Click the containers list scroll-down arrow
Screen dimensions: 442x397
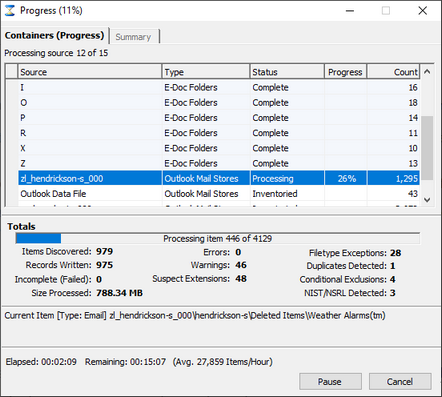point(427,200)
